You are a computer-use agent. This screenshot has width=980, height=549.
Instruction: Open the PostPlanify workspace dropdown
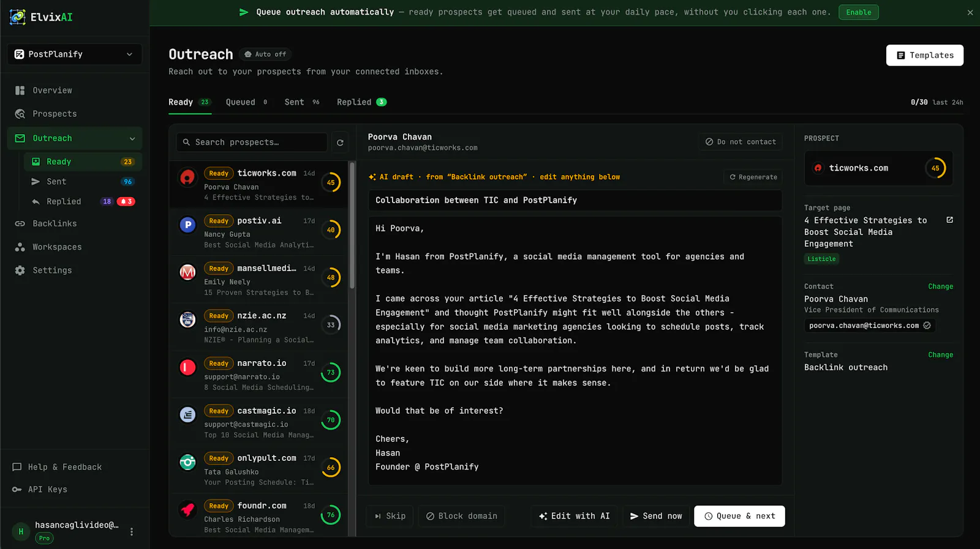[75, 54]
